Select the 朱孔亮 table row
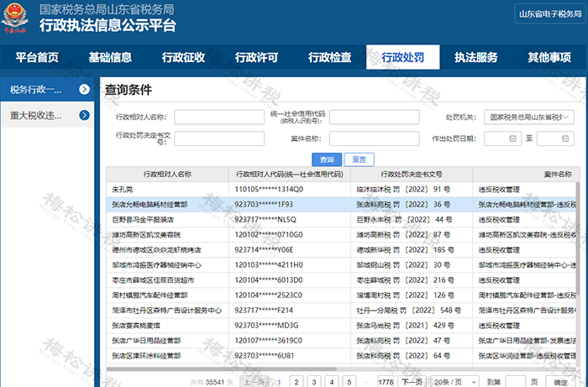The width and height of the screenshot is (588, 387). [x=341, y=190]
